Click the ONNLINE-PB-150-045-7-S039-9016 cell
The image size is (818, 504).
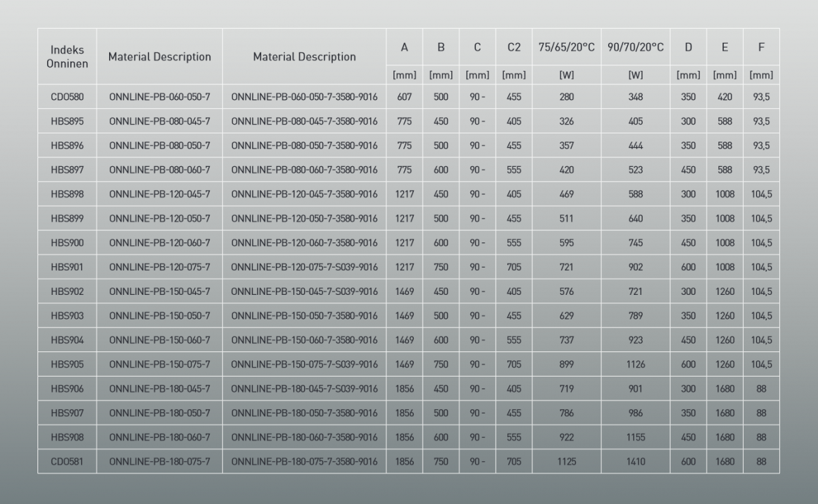pyautogui.click(x=304, y=292)
